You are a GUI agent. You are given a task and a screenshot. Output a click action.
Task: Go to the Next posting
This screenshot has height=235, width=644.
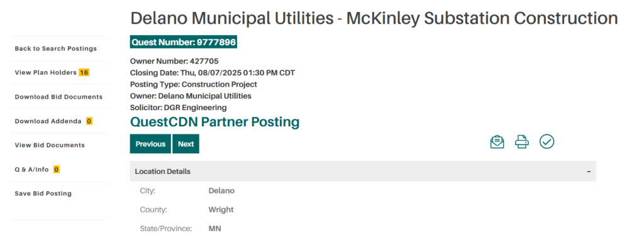point(186,144)
